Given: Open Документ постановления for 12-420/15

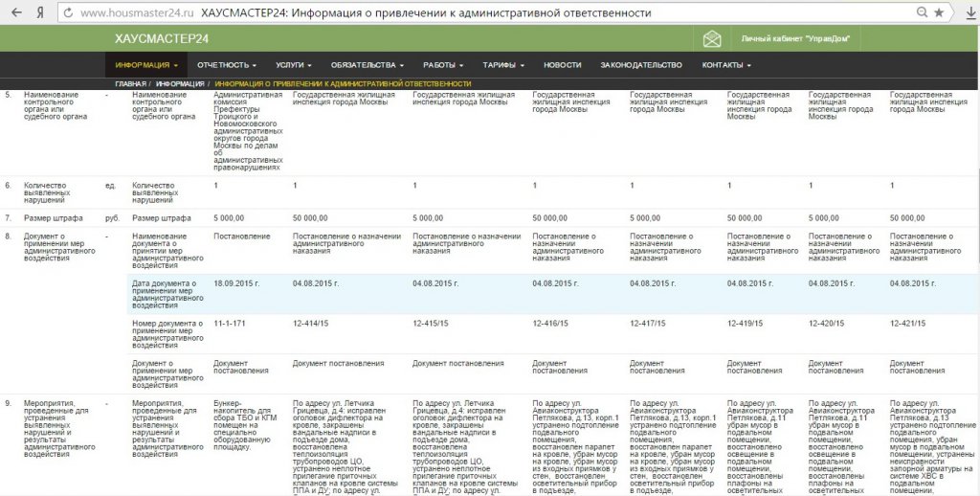Looking at the screenshot, I should tap(835, 367).
